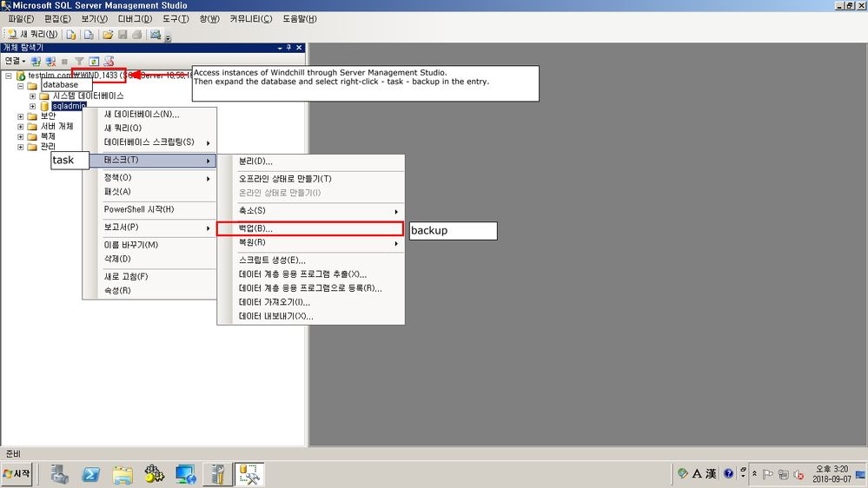The width and height of the screenshot is (868, 488).
Task: Open Windows Explorer folder taskbar icon
Action: point(123,474)
